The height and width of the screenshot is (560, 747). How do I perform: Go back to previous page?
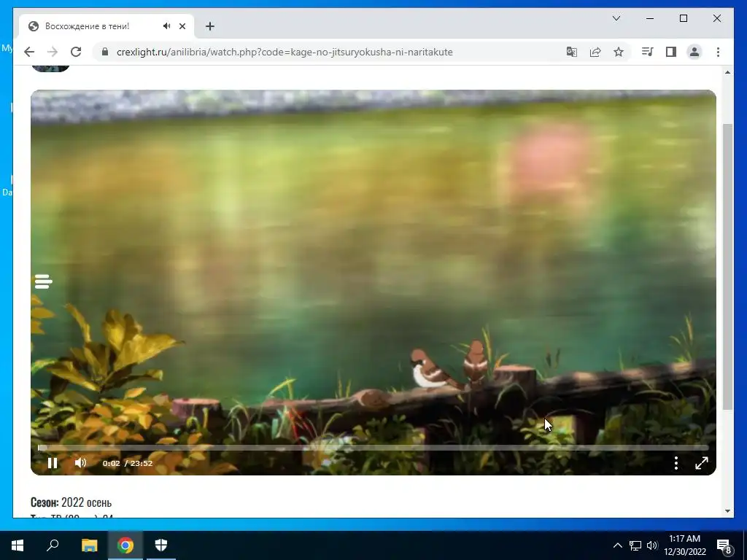29,52
